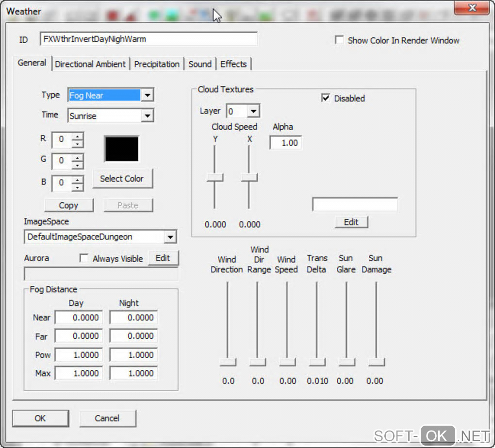The height and width of the screenshot is (448, 495).
Task: Open the Precipitation tab
Action: 157,64
